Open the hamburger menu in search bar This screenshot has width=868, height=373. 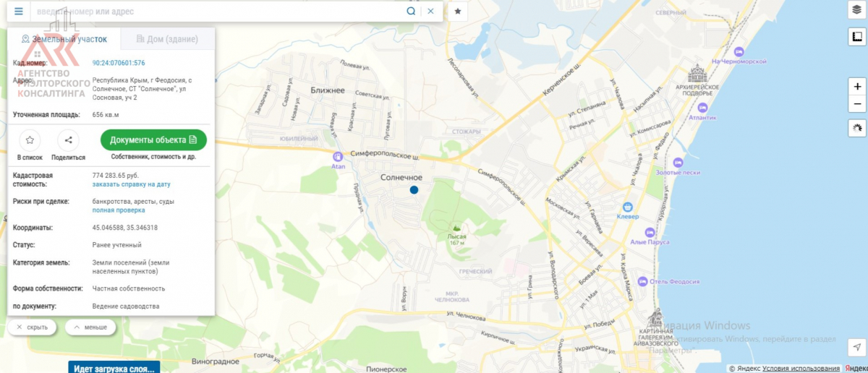pyautogui.click(x=19, y=12)
